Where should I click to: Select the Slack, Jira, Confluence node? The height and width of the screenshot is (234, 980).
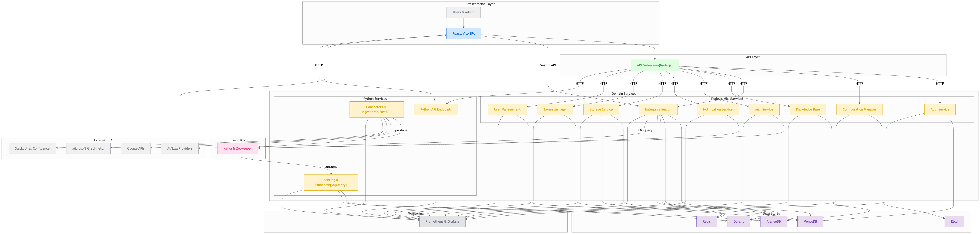point(32,149)
